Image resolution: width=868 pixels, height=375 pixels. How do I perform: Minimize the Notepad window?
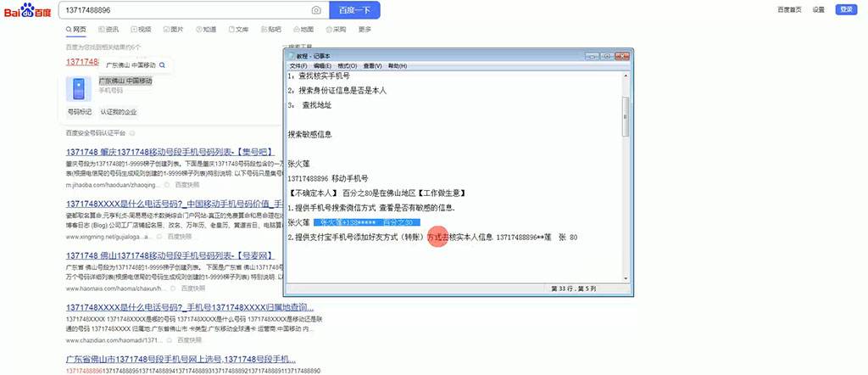[593, 56]
